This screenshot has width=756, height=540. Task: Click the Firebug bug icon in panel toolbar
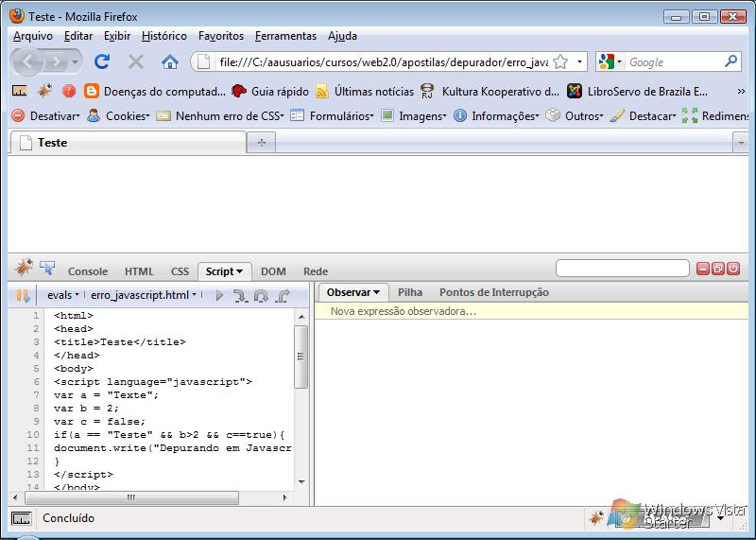23,268
